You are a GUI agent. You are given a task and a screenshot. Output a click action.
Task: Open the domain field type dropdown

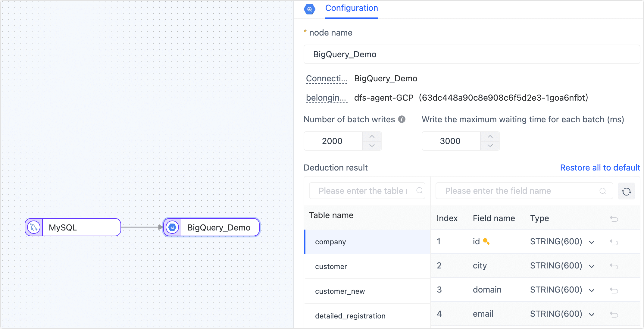coord(592,290)
